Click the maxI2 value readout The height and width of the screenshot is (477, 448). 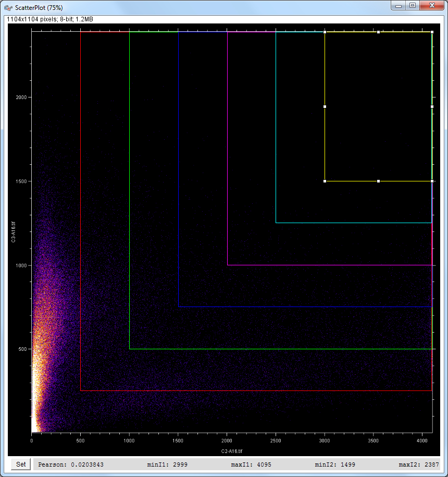(419, 464)
